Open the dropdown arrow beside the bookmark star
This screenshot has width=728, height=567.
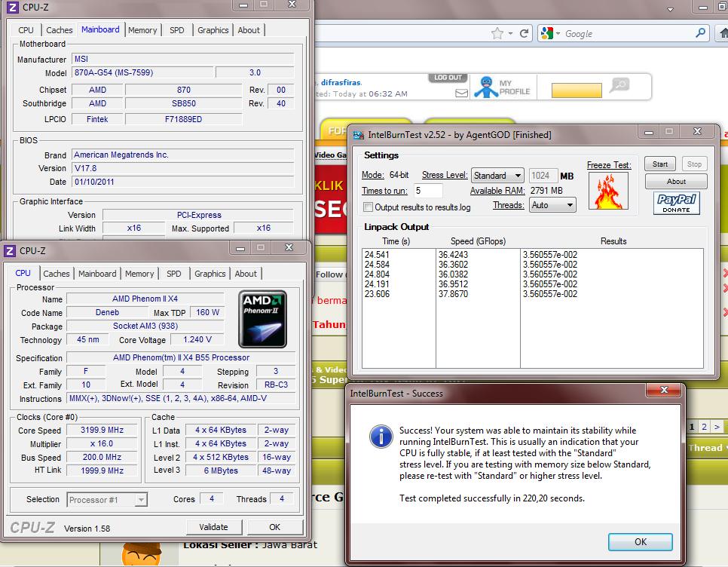(x=510, y=33)
